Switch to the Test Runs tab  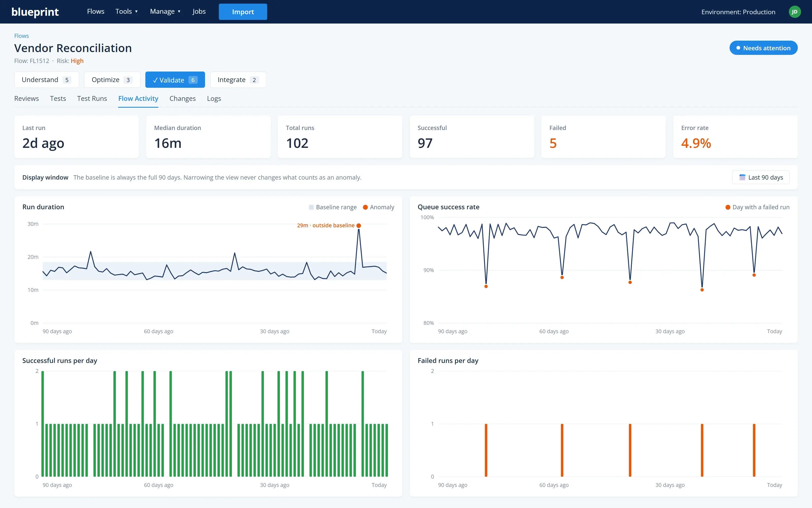tap(92, 99)
